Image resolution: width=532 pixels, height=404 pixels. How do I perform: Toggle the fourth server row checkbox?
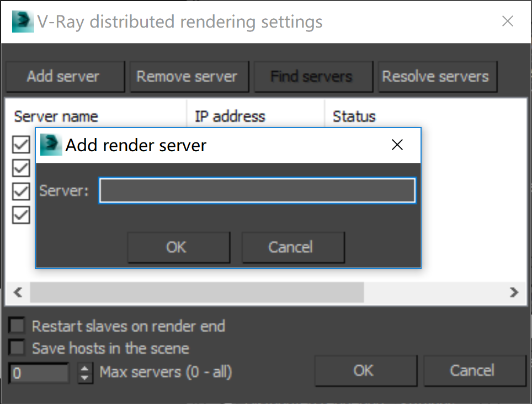(x=21, y=215)
